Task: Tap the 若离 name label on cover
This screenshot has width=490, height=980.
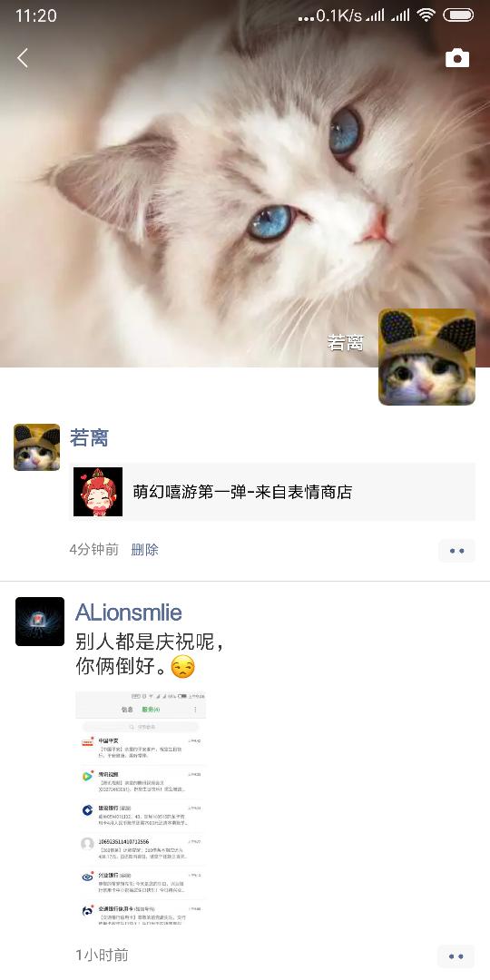Action: coord(345,342)
